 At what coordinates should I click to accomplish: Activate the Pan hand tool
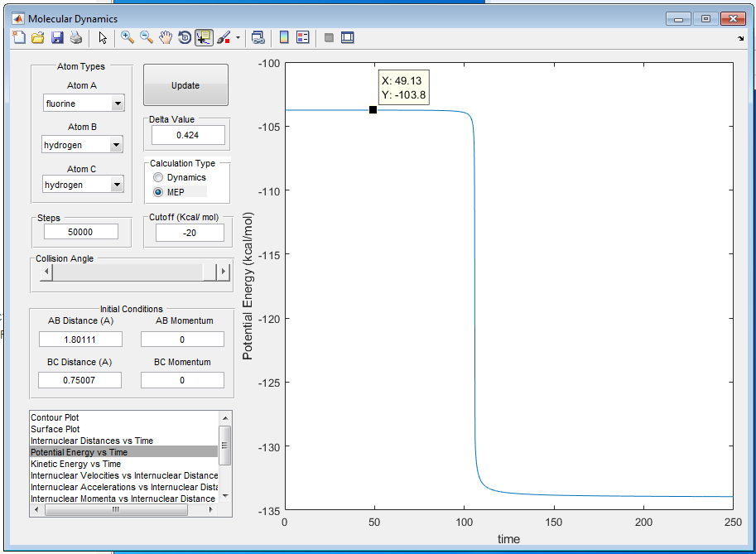(x=166, y=37)
